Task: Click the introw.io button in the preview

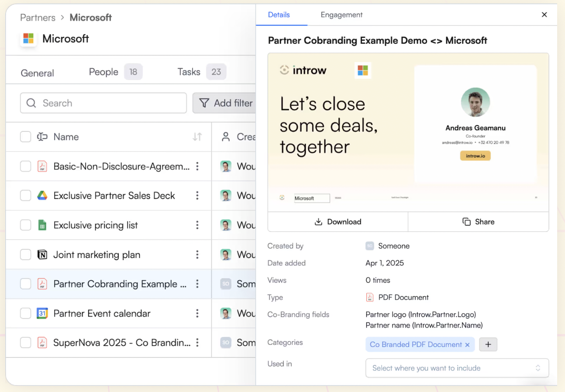Action: point(475,155)
